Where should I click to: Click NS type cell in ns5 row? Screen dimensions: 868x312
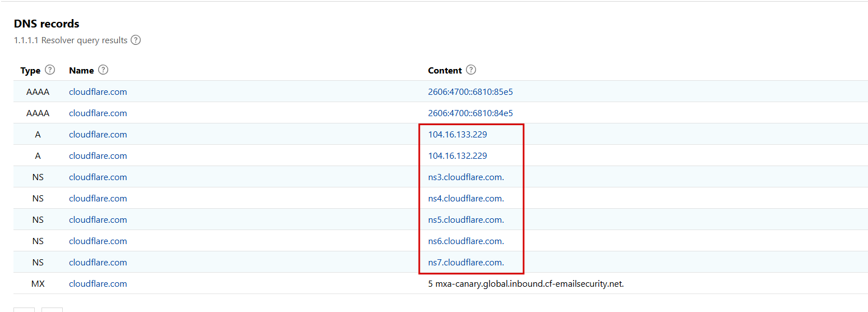[38, 219]
